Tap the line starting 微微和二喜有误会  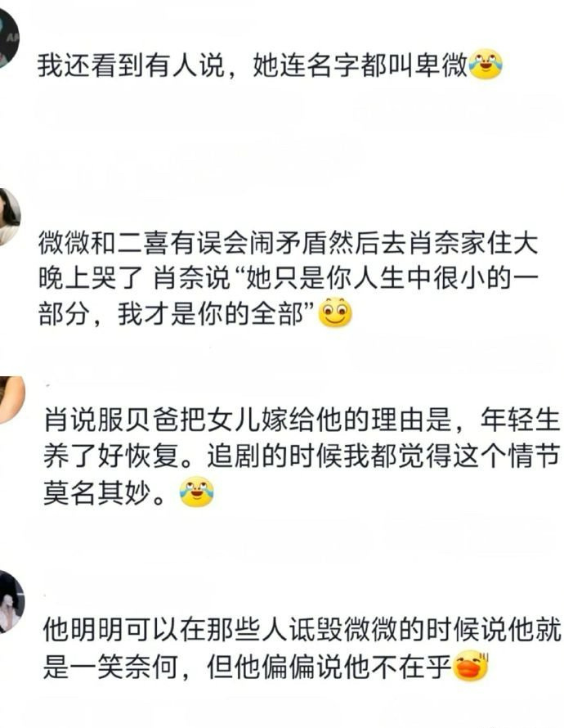pyautogui.click(x=288, y=243)
